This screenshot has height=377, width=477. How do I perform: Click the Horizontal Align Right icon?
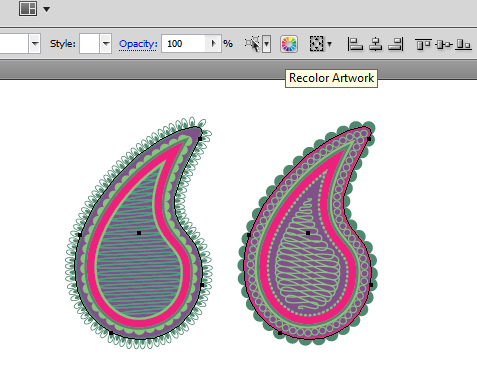point(396,44)
